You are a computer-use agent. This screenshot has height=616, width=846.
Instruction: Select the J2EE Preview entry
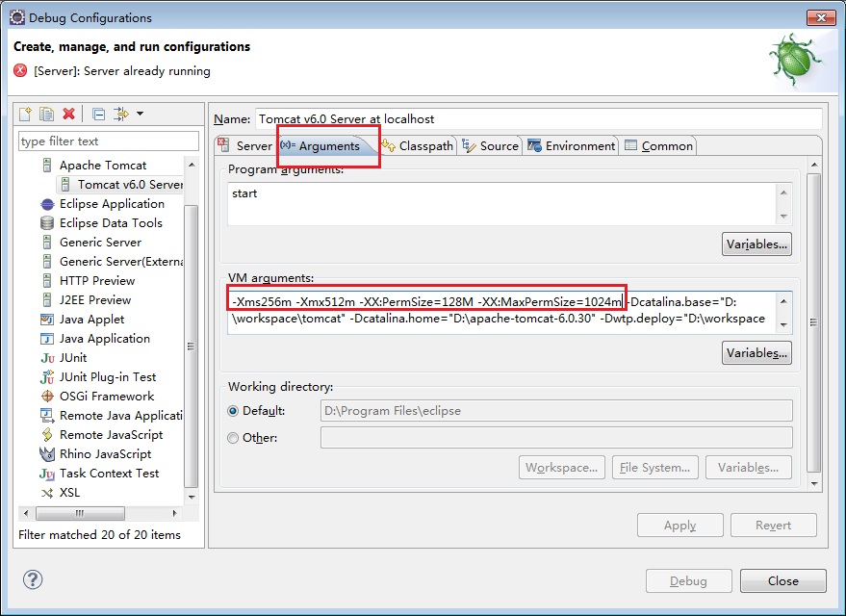[x=95, y=300]
